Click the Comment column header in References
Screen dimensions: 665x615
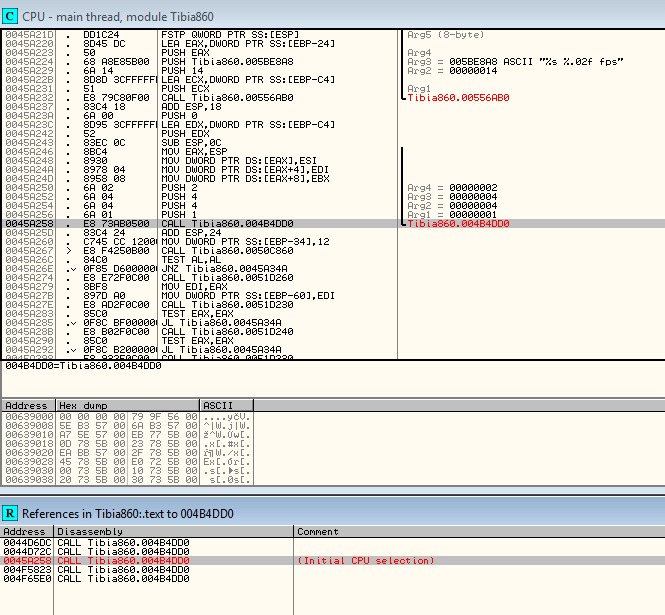479,531
